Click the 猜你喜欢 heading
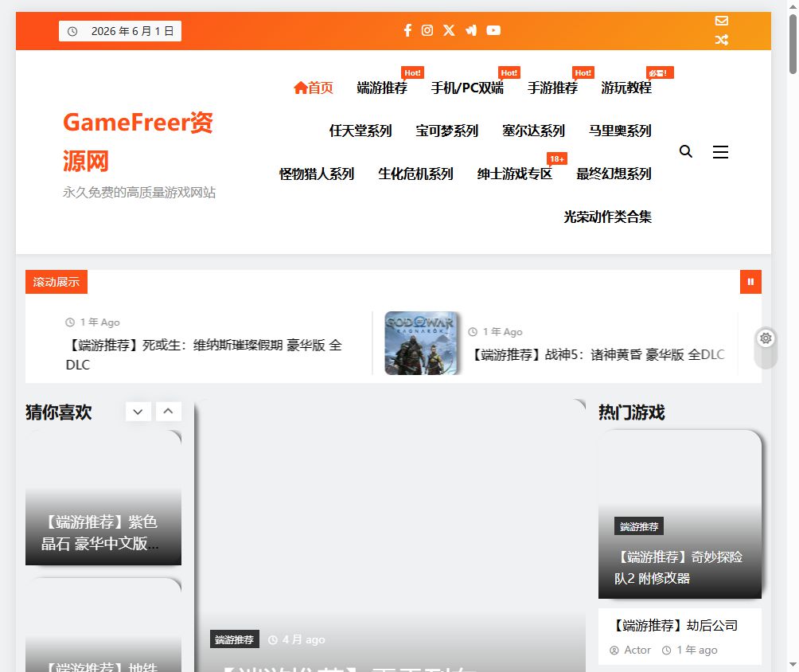 point(59,412)
